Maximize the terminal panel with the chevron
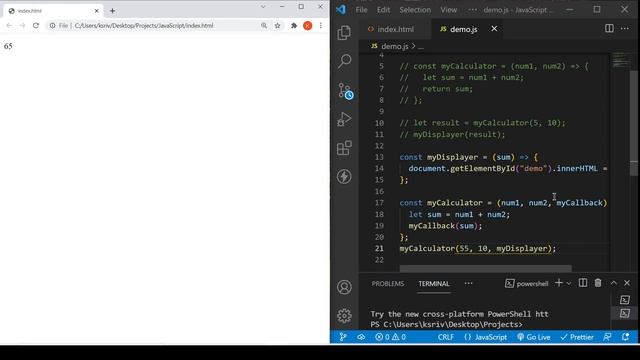This screenshot has height=360, width=640. 613,283
